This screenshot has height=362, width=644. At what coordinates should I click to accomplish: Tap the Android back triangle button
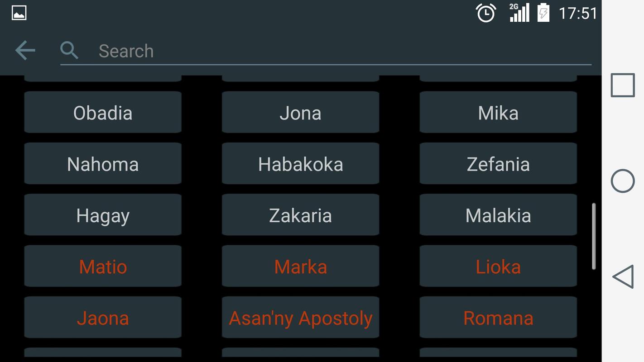click(x=623, y=276)
